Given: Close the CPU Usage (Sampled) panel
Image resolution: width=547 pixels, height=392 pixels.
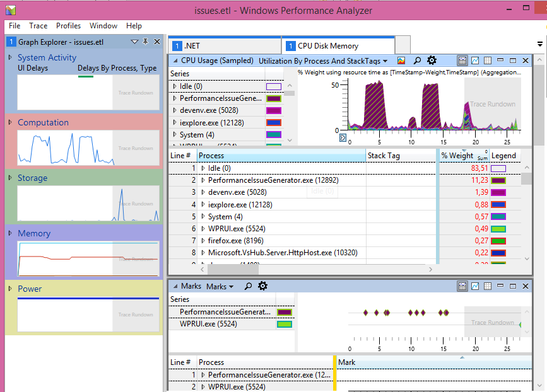Looking at the screenshot, I should pos(526,61).
